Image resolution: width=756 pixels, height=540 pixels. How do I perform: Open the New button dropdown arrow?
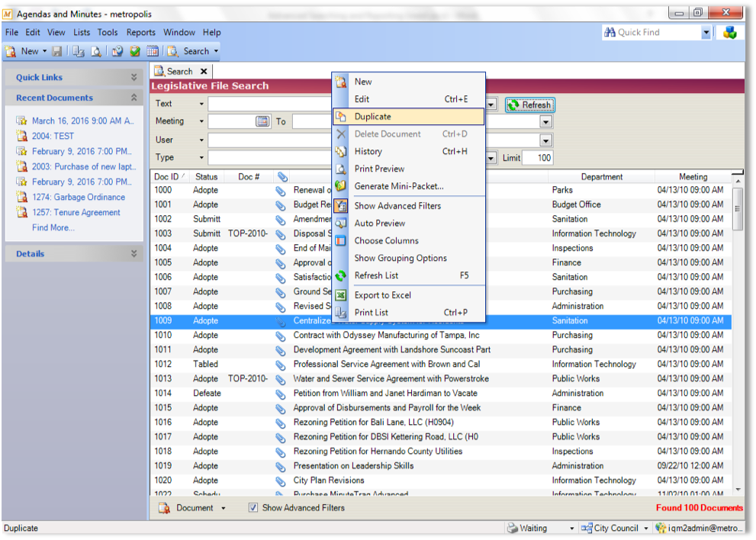tap(45, 51)
